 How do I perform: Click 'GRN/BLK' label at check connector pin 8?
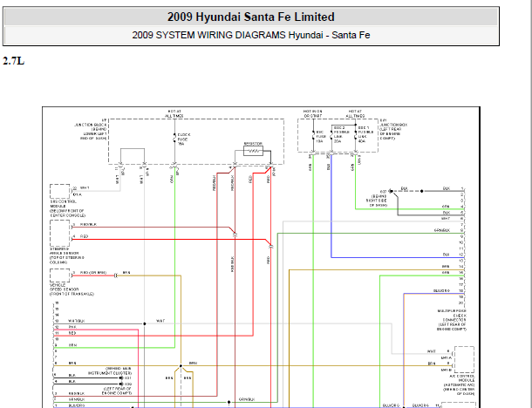[x=442, y=230]
